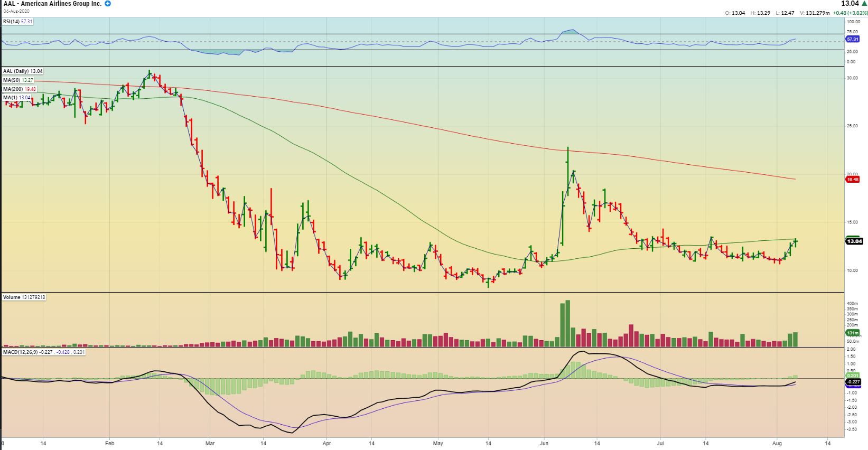
Task: Click the large 13.04 last price header
Action: [850, 4]
